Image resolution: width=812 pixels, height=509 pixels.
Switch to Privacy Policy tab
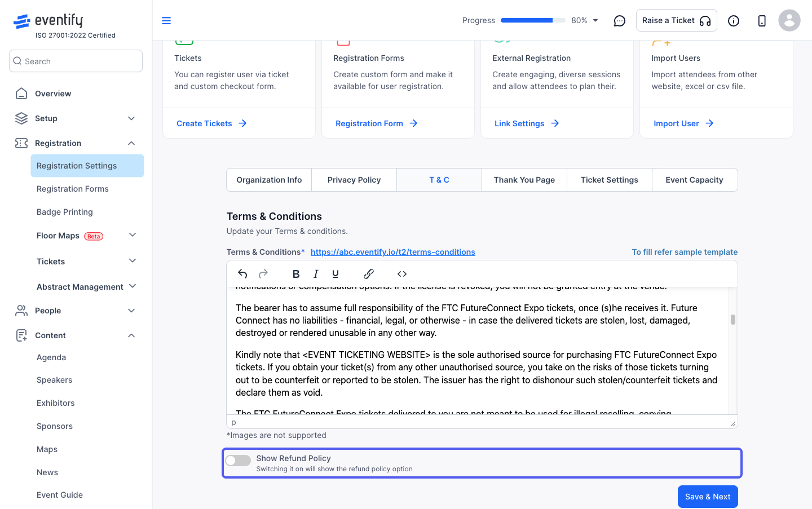(354, 180)
